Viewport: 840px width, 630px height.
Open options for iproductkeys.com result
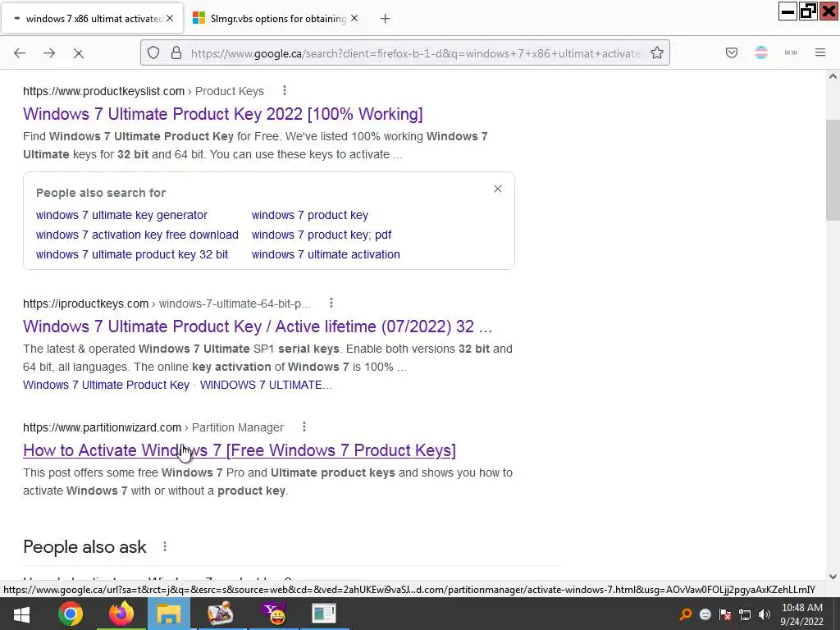(x=331, y=304)
